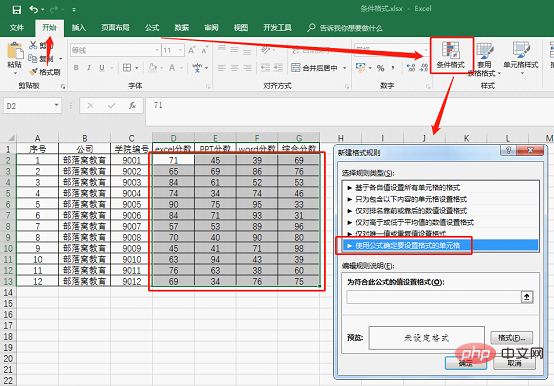Viewport: 554px width, 386px height.
Task: Click Increase font size icon
Action: pos(191,50)
